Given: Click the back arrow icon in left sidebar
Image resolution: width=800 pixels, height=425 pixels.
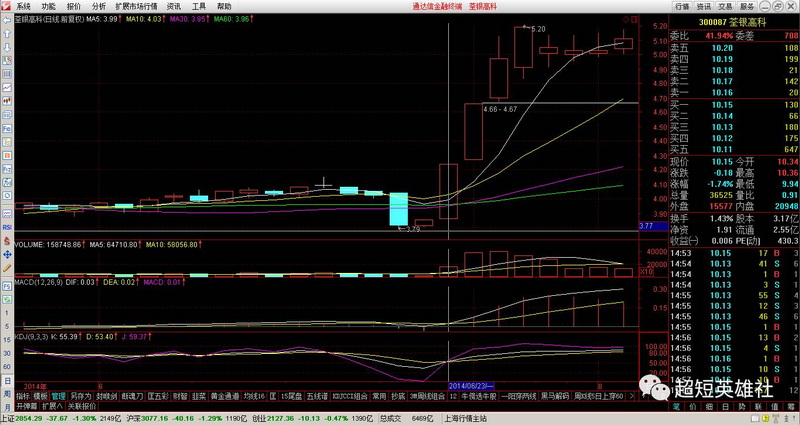Looking at the screenshot, I should pos(6,22).
